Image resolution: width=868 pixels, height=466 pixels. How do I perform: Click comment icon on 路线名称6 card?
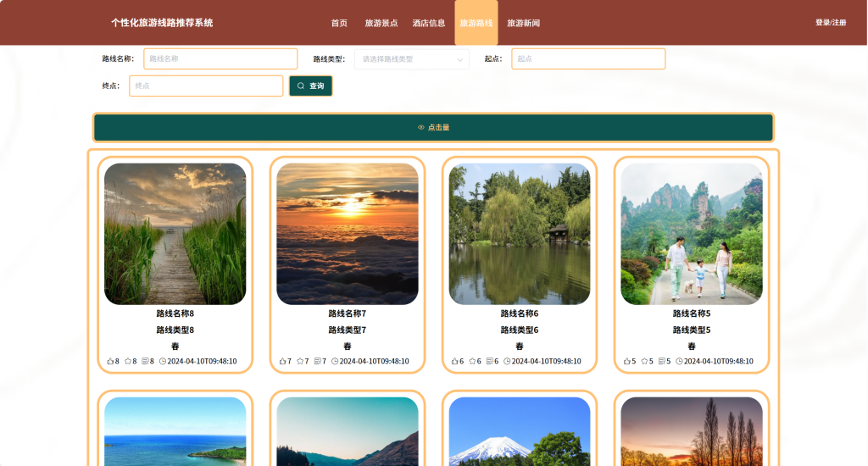pos(489,362)
